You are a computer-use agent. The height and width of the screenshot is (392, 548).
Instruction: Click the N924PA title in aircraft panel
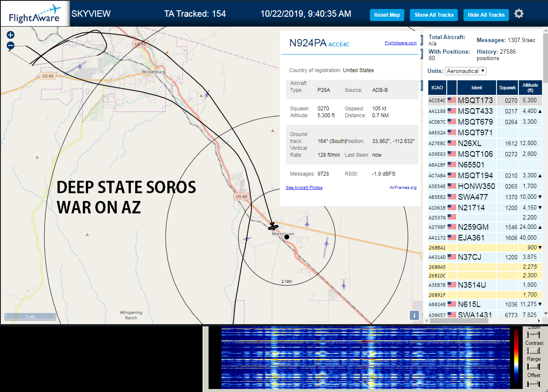pyautogui.click(x=308, y=43)
